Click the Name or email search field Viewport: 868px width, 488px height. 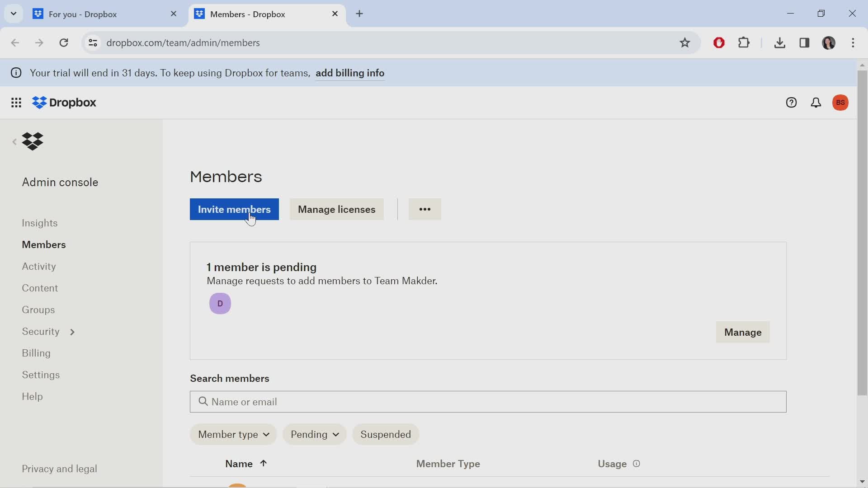(x=488, y=402)
